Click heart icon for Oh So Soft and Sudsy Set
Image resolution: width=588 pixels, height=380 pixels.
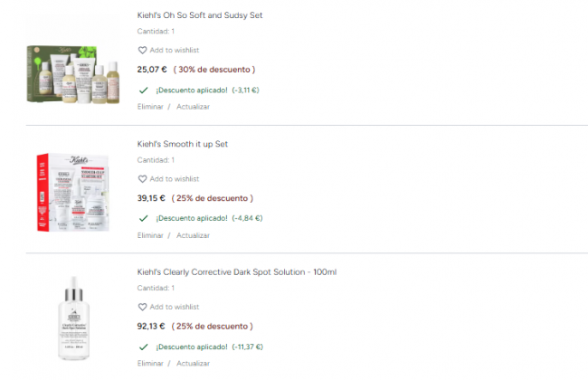click(x=142, y=51)
